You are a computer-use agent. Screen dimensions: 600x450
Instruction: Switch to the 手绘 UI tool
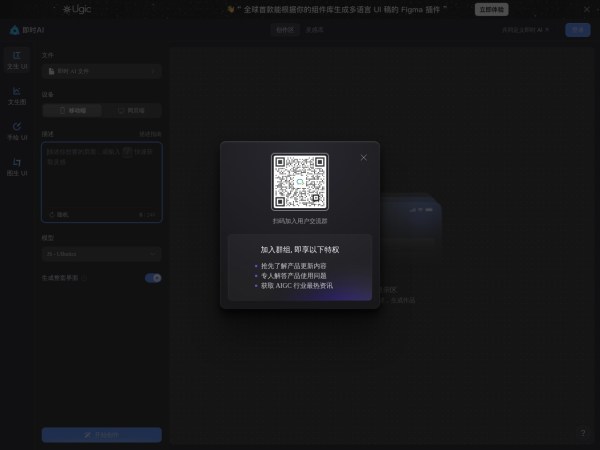pos(17,130)
